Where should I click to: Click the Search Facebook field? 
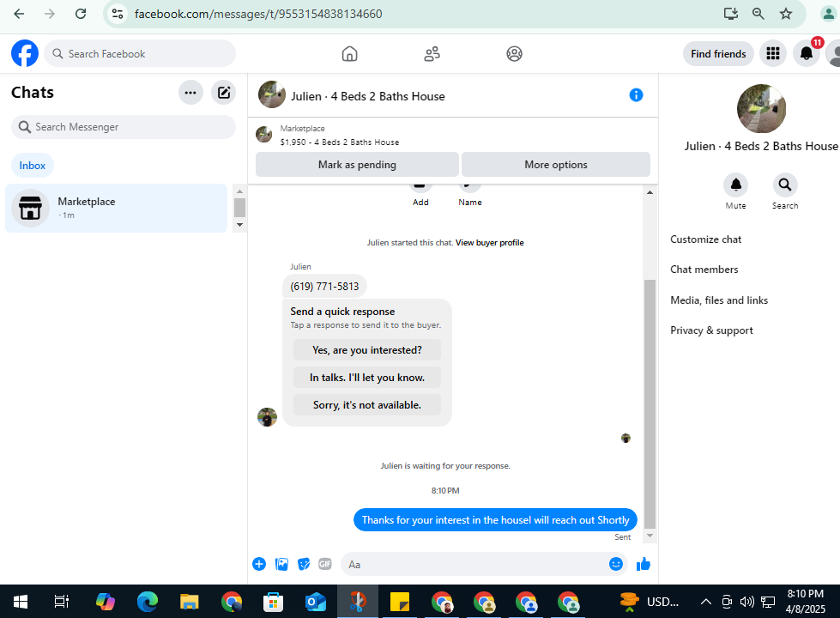(140, 53)
